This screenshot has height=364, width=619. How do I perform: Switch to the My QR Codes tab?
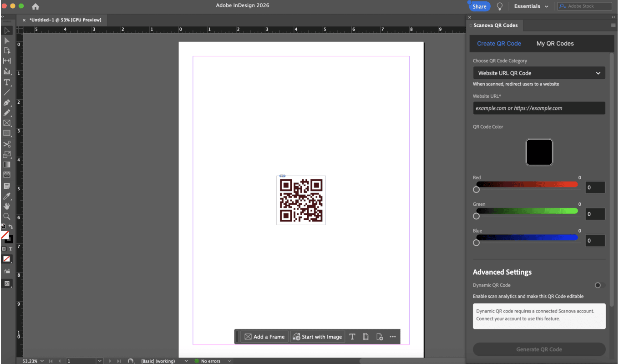tap(555, 44)
